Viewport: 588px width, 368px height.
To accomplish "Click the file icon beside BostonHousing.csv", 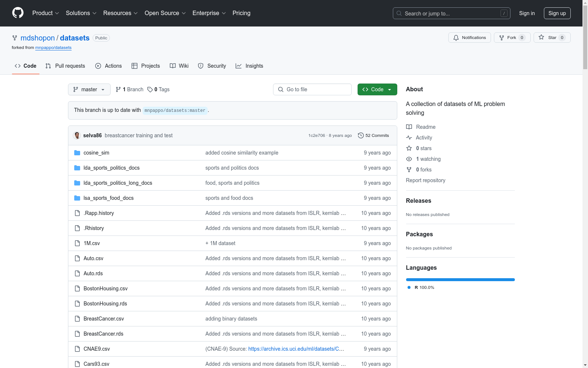I will (x=77, y=289).
